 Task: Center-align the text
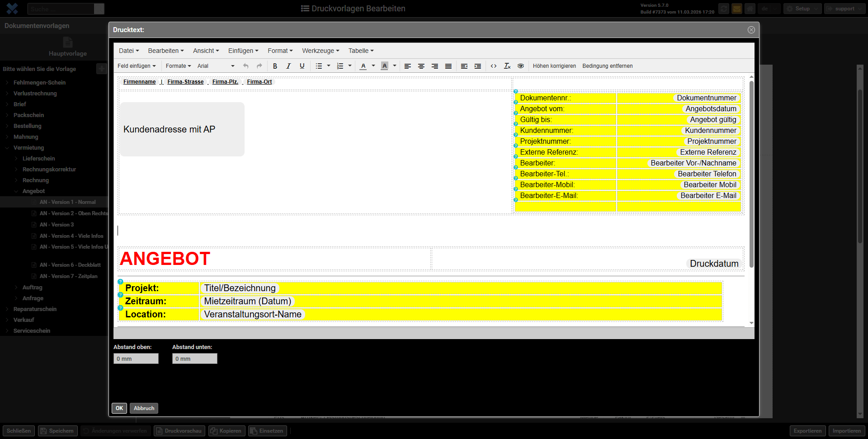421,66
